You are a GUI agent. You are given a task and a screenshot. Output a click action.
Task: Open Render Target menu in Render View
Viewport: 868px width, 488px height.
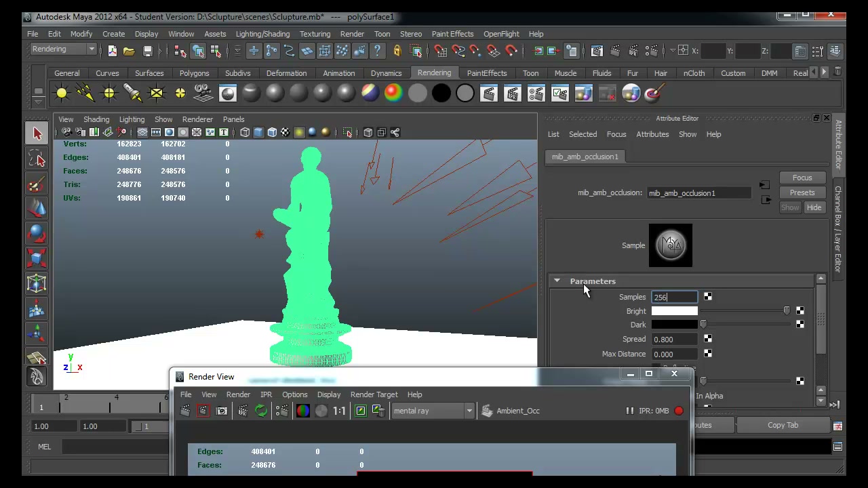point(374,394)
